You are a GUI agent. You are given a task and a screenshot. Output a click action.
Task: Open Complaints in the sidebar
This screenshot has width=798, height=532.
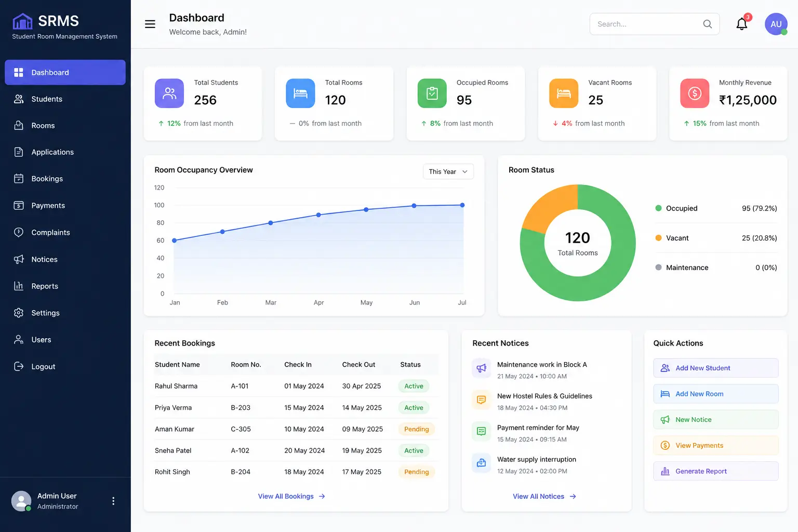[65, 232]
